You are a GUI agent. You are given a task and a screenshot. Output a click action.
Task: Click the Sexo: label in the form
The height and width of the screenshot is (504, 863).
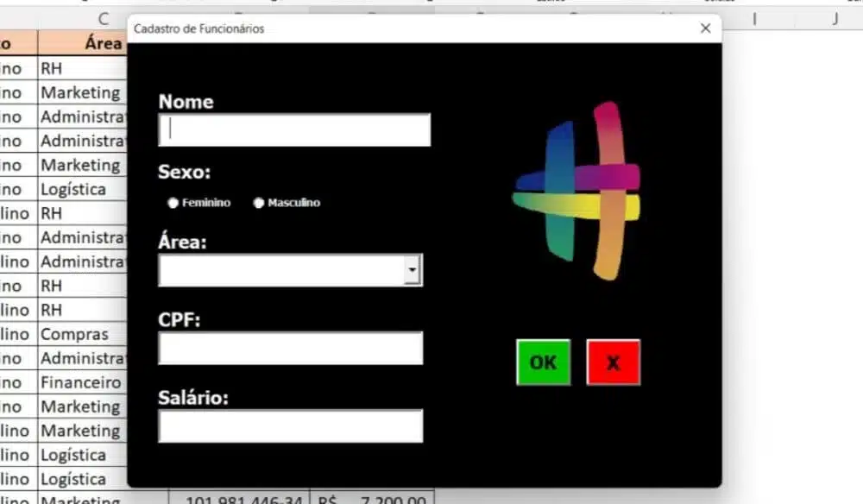[x=185, y=173]
